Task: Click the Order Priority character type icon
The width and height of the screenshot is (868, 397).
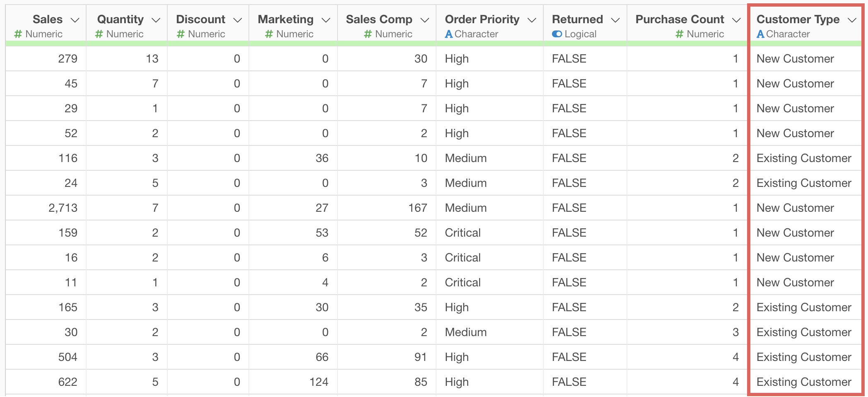Action: pos(448,34)
